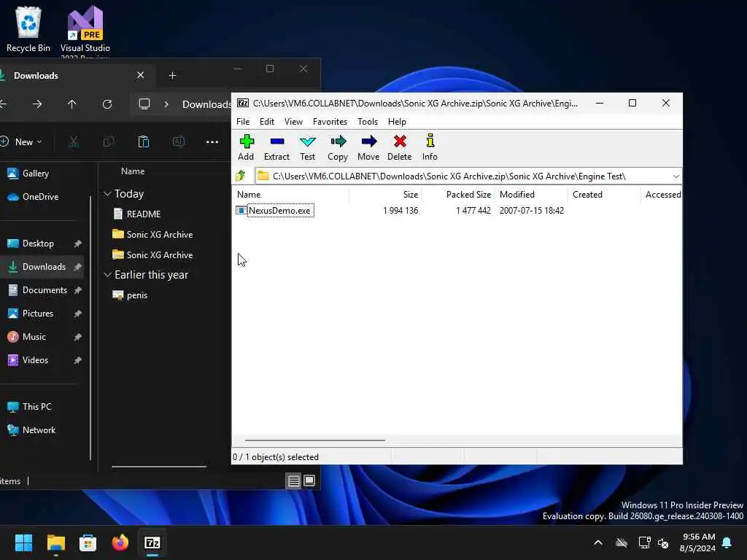Launch Firefox from the taskbar
Screen dimensions: 747x560
coord(120,542)
